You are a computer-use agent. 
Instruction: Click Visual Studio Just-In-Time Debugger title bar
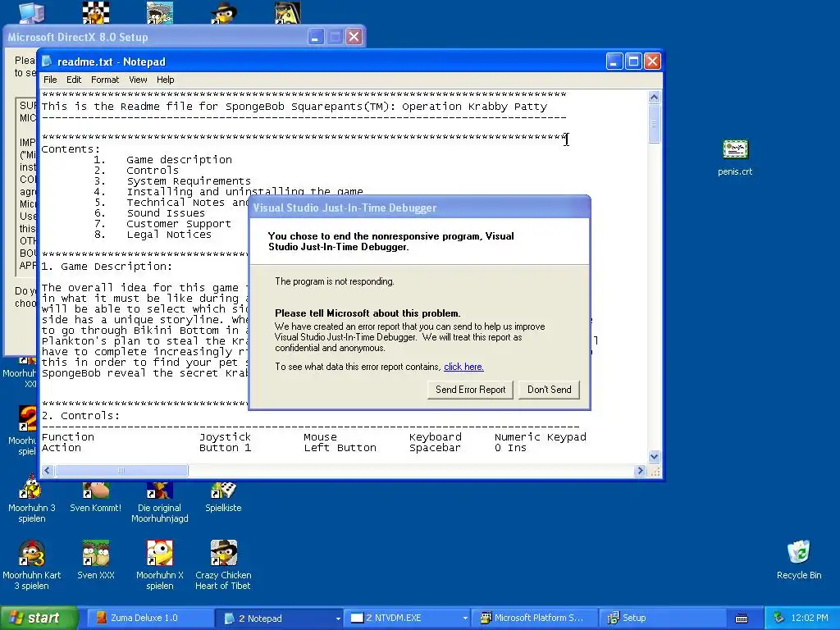coord(419,208)
